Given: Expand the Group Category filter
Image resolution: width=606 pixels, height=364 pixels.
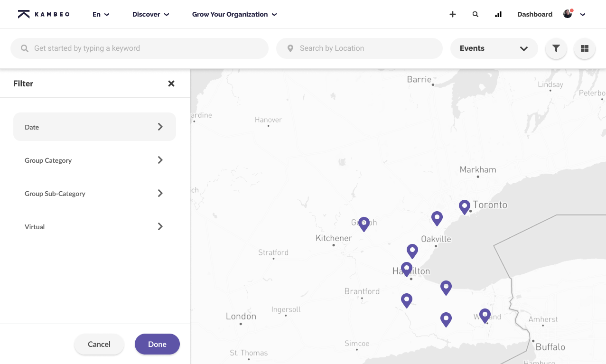Looking at the screenshot, I should point(94,160).
